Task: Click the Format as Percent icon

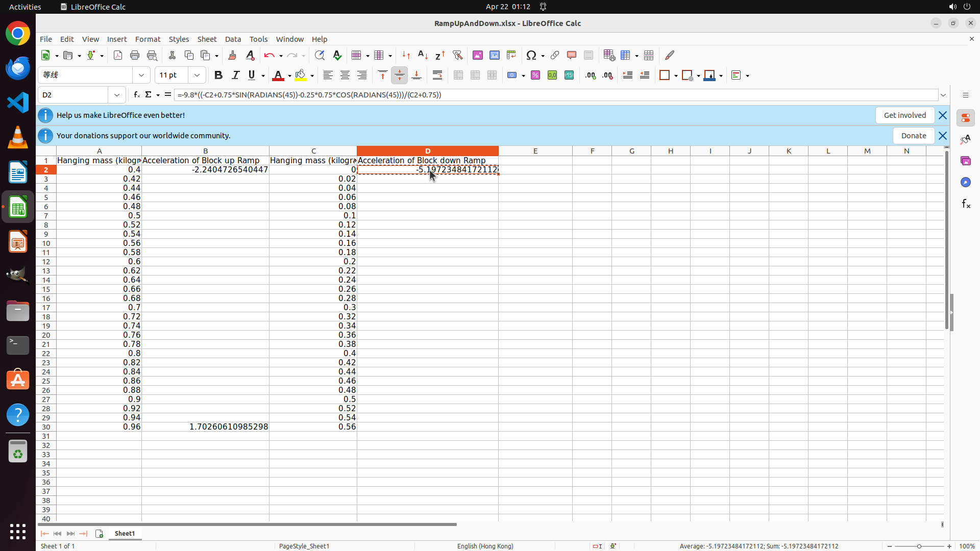Action: click(x=535, y=76)
